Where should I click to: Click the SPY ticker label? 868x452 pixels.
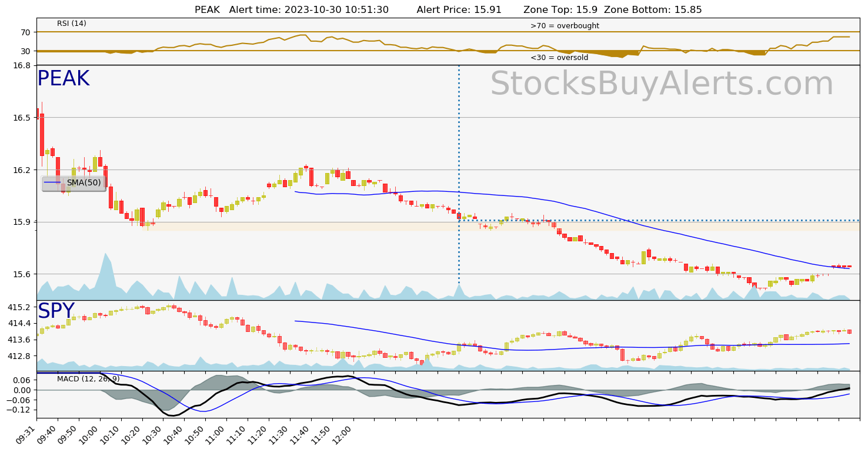(56, 311)
